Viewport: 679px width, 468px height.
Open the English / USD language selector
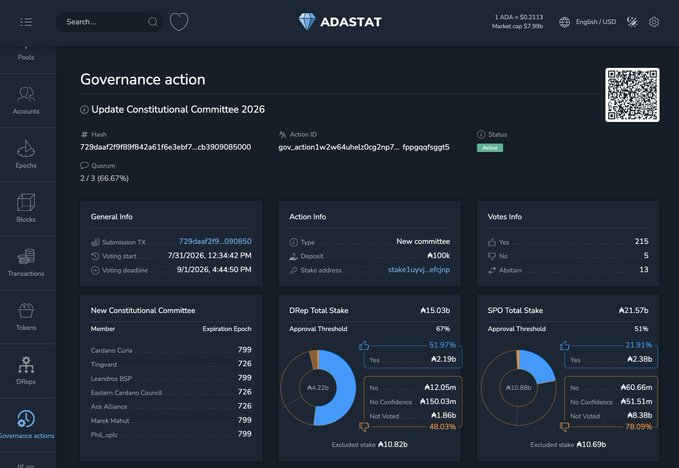pos(596,22)
